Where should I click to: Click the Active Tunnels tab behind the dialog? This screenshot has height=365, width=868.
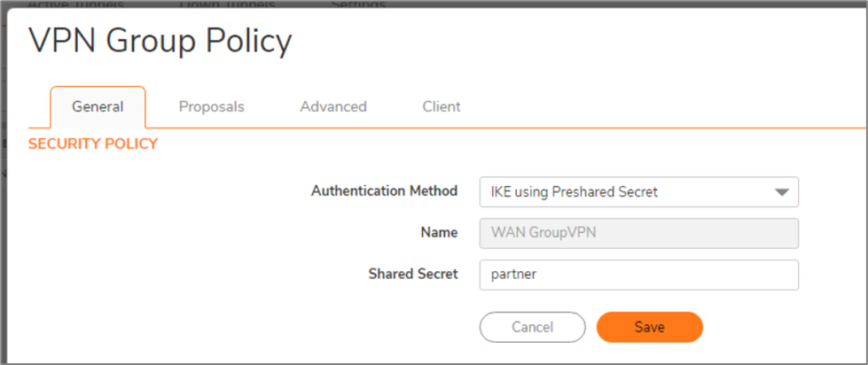point(75,4)
